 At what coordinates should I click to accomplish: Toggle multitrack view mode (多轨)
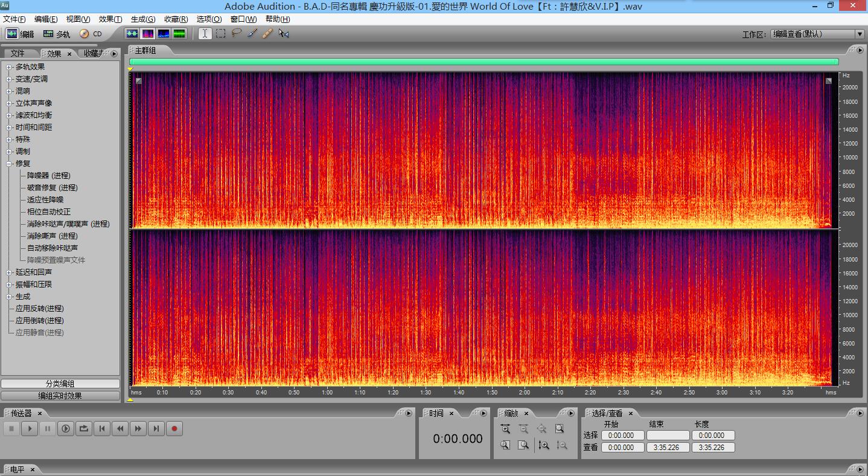click(x=57, y=34)
